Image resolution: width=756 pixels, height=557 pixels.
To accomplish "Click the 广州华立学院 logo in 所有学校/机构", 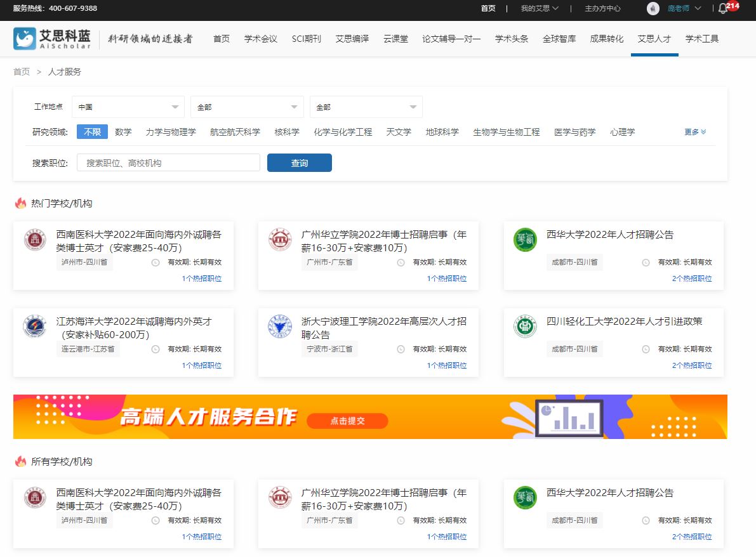I will (x=280, y=498).
